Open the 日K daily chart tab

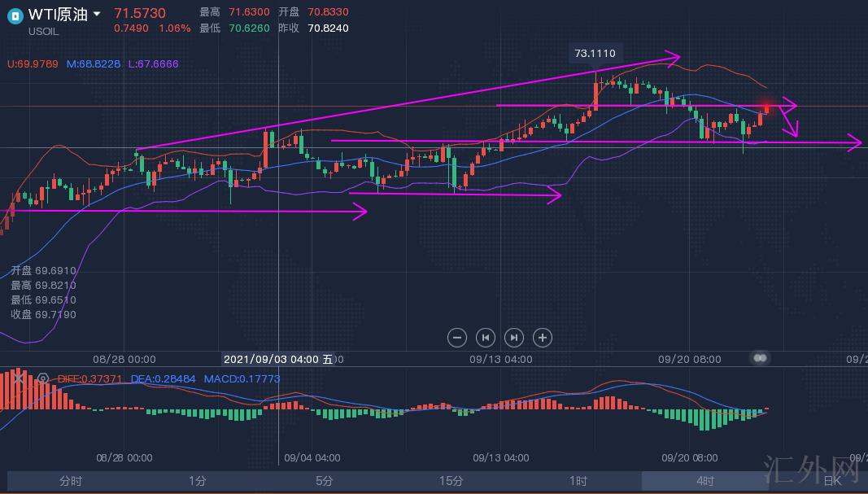pos(831,481)
